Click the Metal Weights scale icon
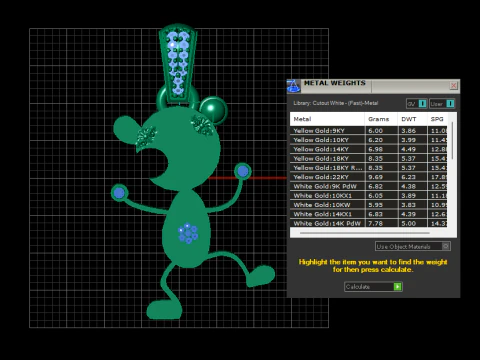Screen dimensions: 480x360 point(293,86)
